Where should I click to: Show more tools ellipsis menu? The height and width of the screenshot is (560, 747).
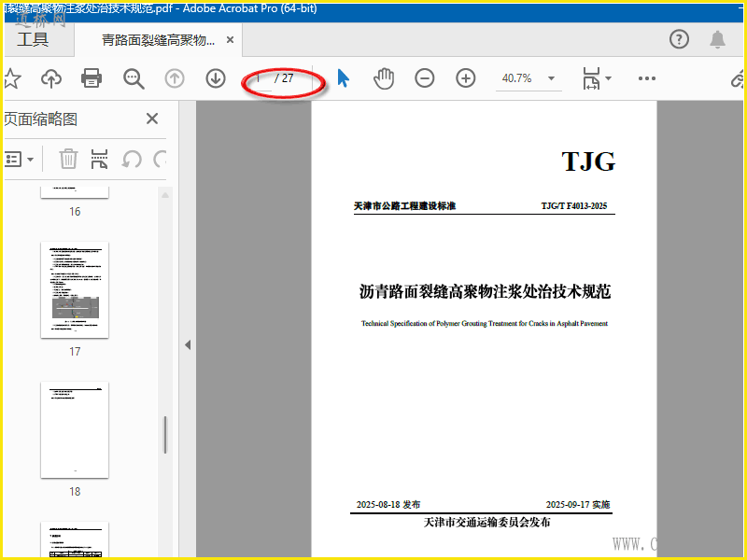tap(646, 78)
